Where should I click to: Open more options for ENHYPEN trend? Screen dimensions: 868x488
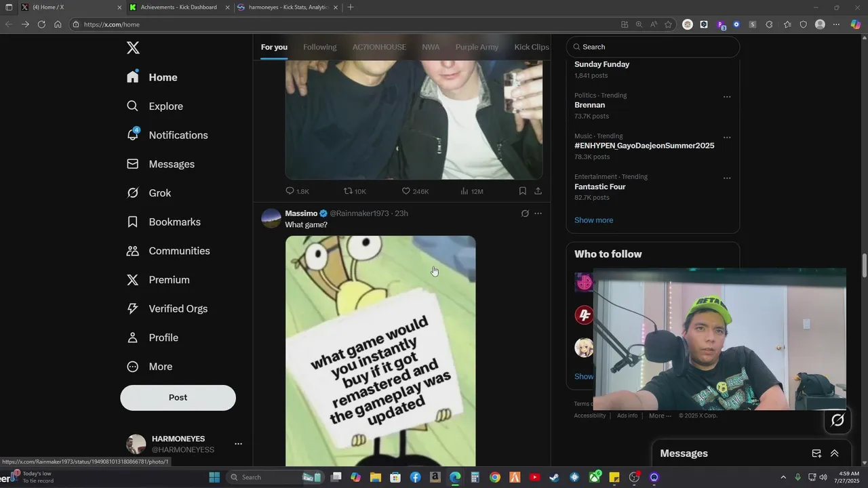tap(727, 138)
